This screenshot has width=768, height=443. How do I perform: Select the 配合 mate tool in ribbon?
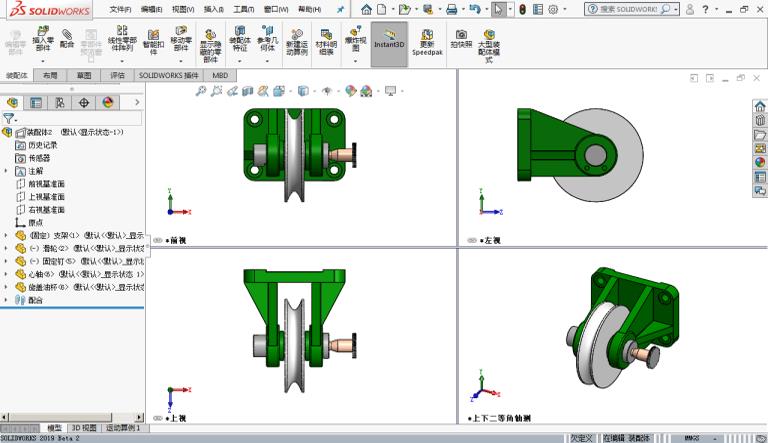pos(68,40)
